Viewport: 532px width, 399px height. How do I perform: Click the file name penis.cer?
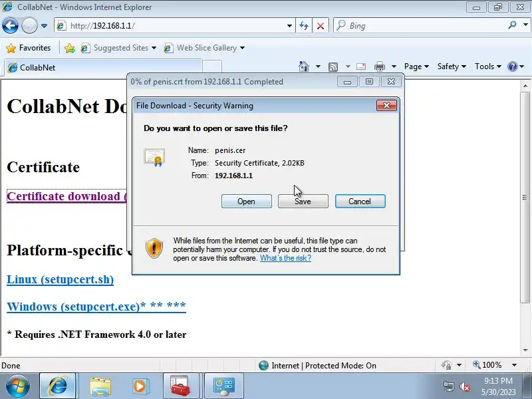coord(230,150)
